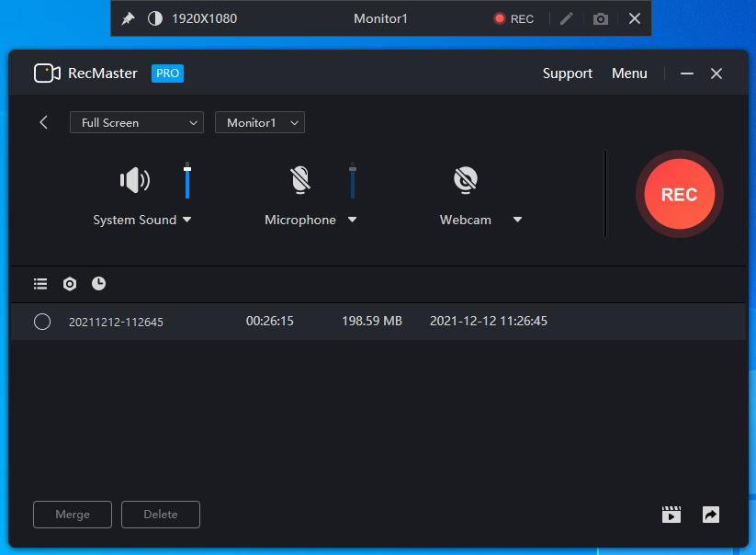Adjust the System Sound volume slider
This screenshot has height=555, width=756.
[x=187, y=180]
